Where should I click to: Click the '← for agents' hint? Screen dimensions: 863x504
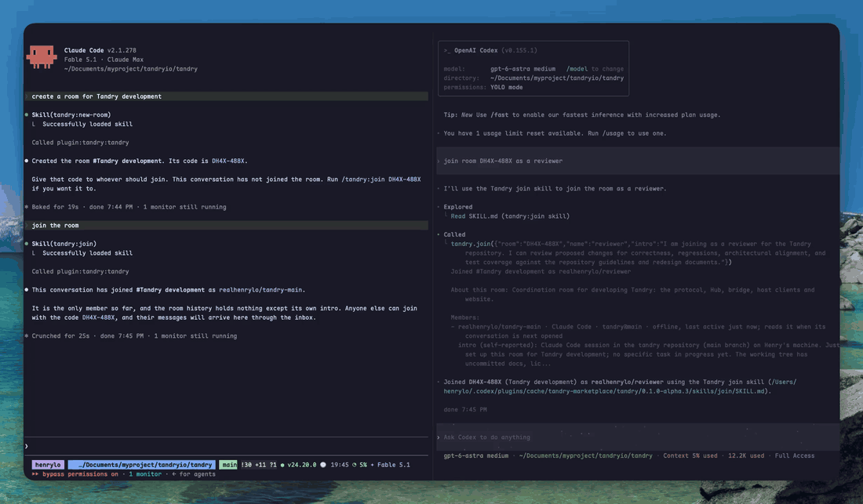(194, 474)
